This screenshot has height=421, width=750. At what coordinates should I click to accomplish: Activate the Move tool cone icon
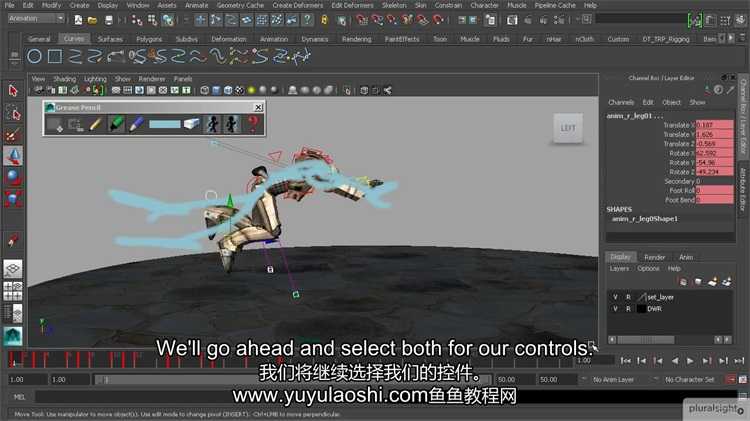[13, 156]
